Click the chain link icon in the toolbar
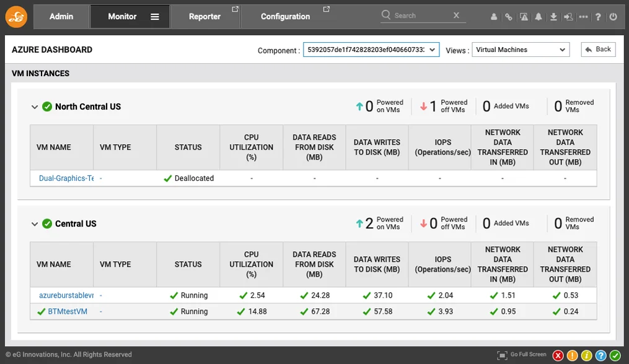 click(509, 17)
